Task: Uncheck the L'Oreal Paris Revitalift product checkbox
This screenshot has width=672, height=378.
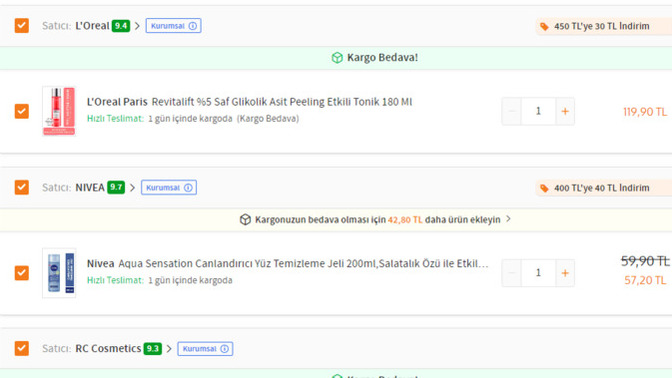Action: click(x=21, y=111)
